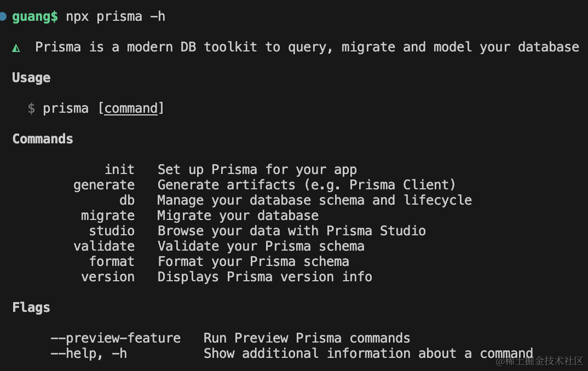Screen dimensions: 588x371
Task: Click the db command name
Action: pyautogui.click(x=127, y=200)
